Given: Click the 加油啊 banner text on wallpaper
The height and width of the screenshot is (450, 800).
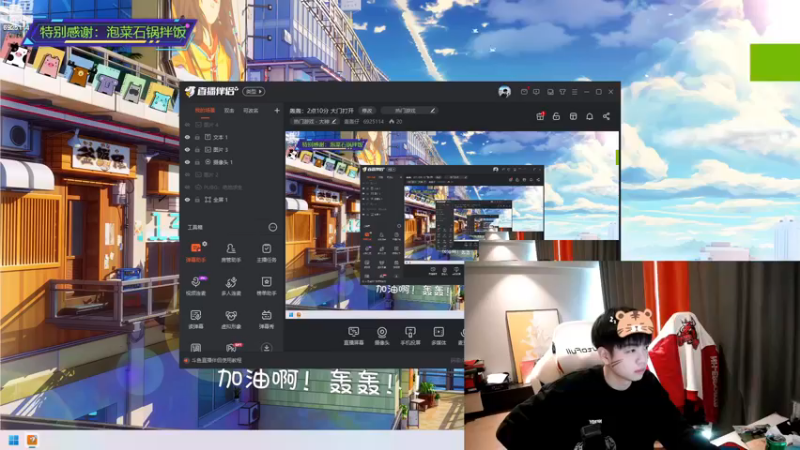Looking at the screenshot, I should pyautogui.click(x=306, y=380).
